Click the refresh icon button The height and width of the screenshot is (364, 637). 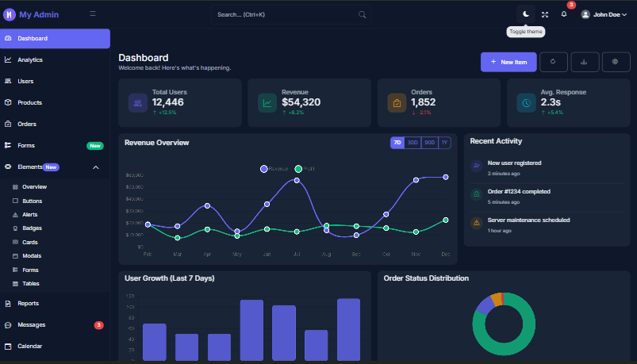(553, 62)
